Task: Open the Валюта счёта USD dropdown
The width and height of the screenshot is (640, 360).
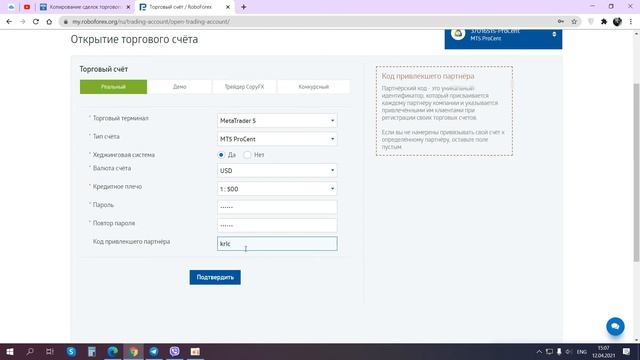Action: point(277,171)
